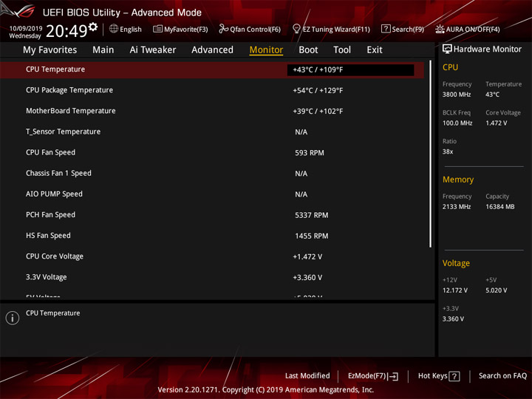Click the MyFavorite list icon
The width and height of the screenshot is (532, 399).
(157, 29)
